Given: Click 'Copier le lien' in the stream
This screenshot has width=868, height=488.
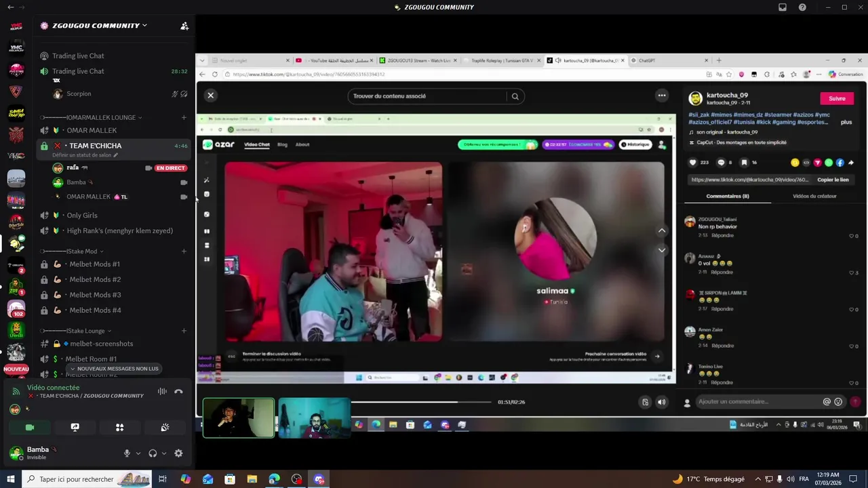Looking at the screenshot, I should 833,180.
